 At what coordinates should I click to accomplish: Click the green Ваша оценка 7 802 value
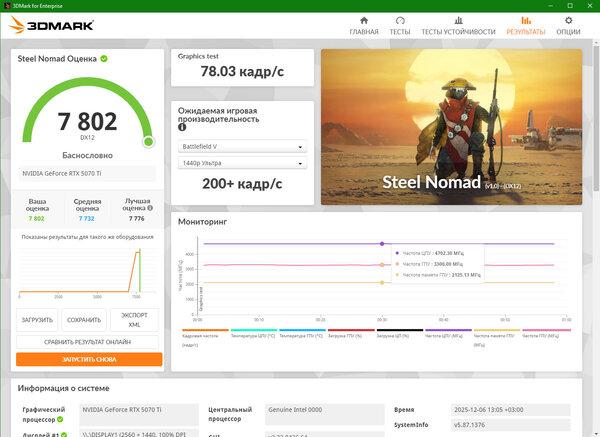37,218
